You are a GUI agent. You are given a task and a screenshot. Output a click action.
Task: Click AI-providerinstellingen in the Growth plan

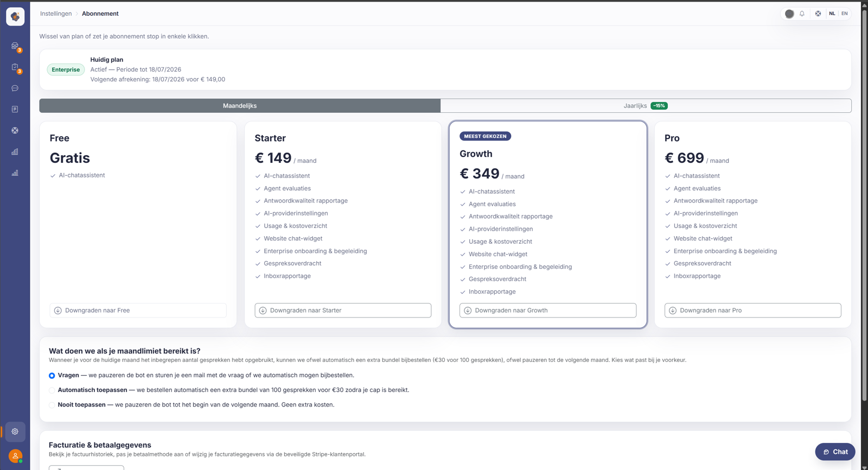pyautogui.click(x=501, y=229)
